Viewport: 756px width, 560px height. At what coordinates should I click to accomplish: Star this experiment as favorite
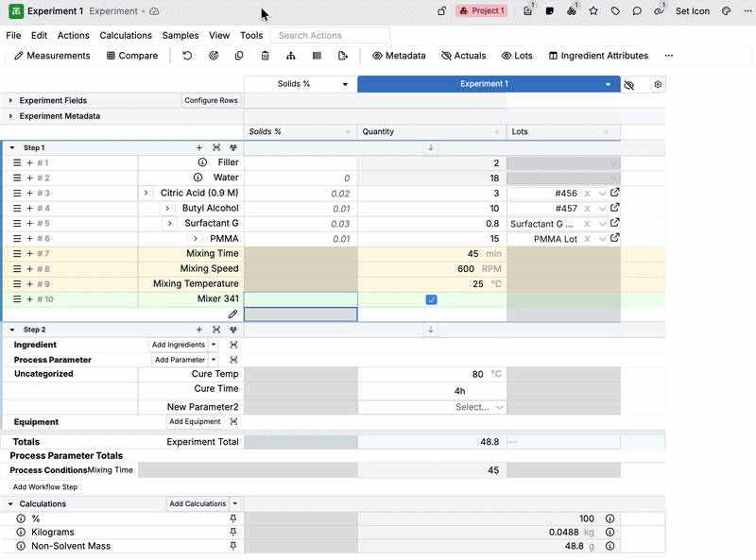(x=593, y=11)
